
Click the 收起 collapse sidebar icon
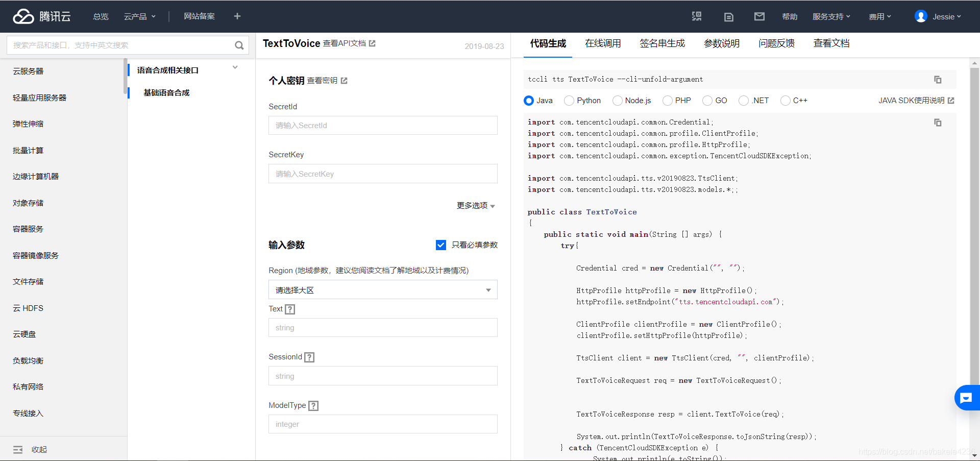point(18,450)
